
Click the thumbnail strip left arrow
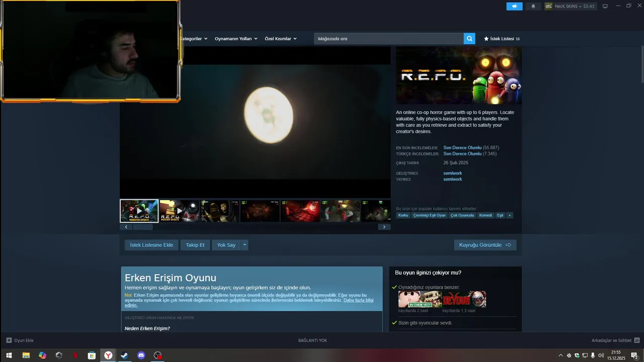click(x=126, y=227)
